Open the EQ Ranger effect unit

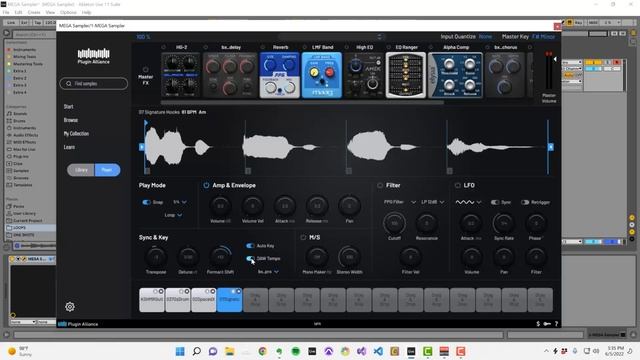[406, 75]
